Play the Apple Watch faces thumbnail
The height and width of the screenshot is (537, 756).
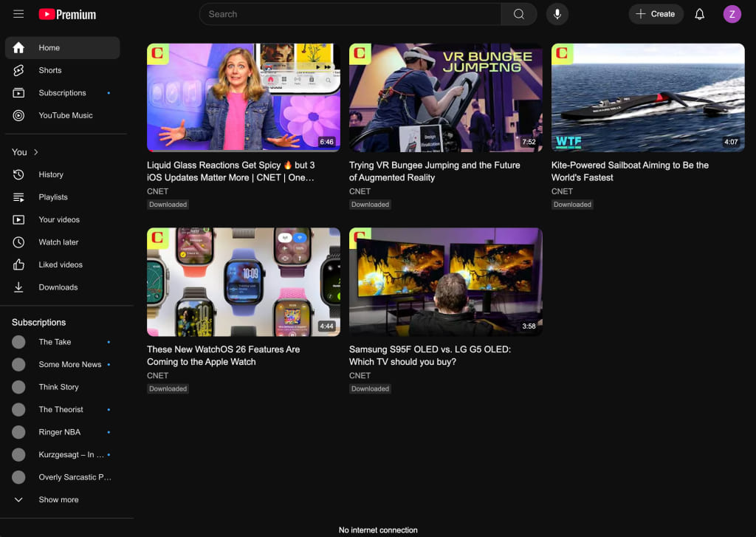pos(244,281)
